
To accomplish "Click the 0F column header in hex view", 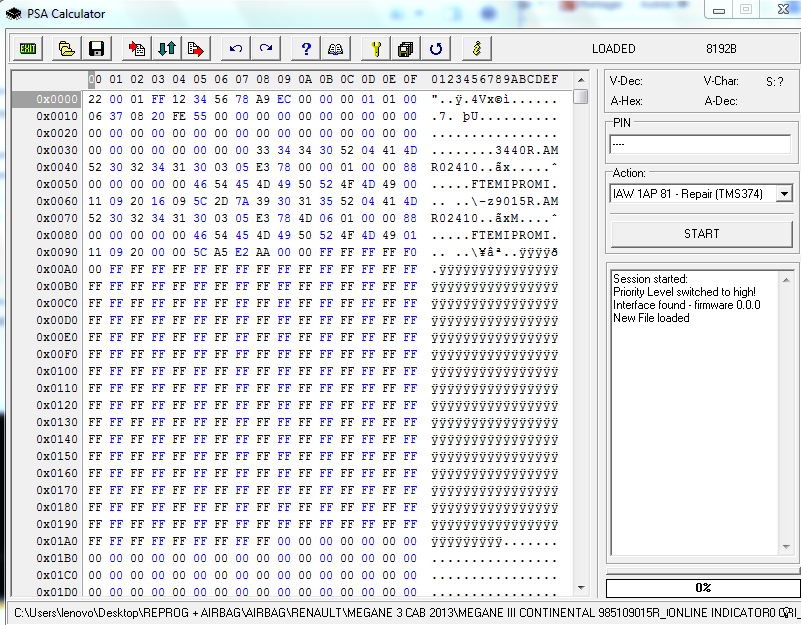I will click(x=410, y=79).
